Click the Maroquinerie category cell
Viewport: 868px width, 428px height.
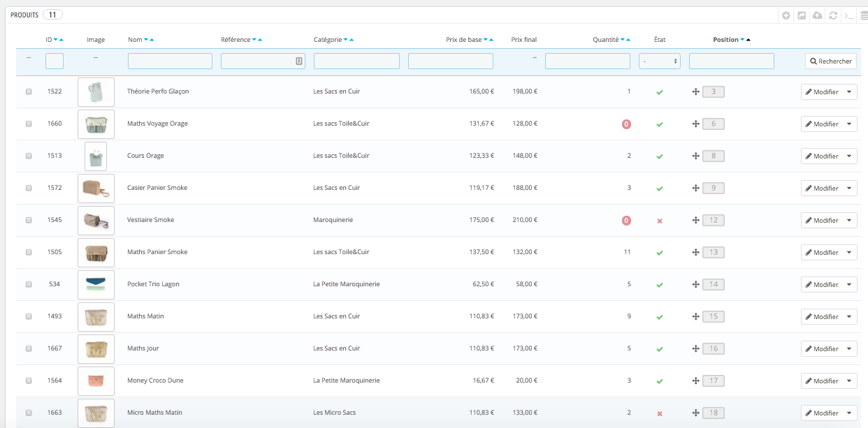pyautogui.click(x=333, y=220)
